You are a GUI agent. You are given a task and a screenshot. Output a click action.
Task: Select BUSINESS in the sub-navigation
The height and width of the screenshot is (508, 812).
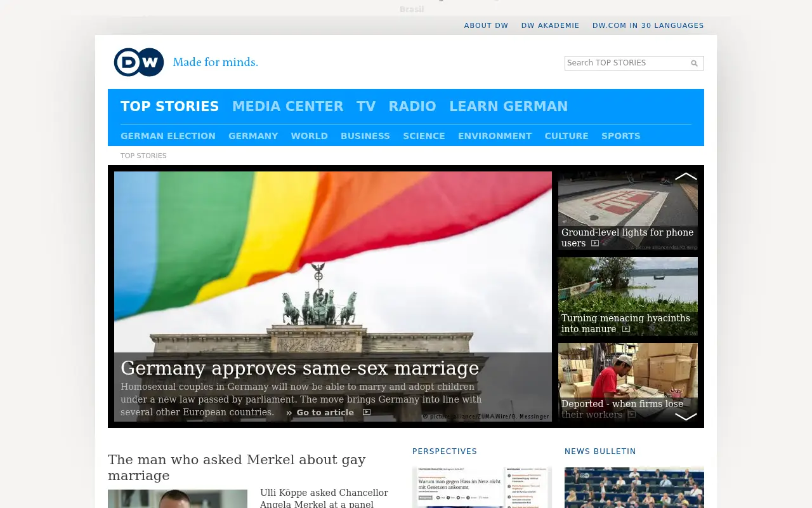[x=365, y=136]
